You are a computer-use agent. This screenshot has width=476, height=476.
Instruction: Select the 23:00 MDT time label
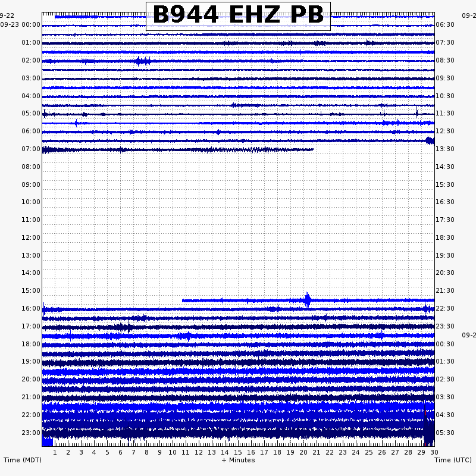31,433
